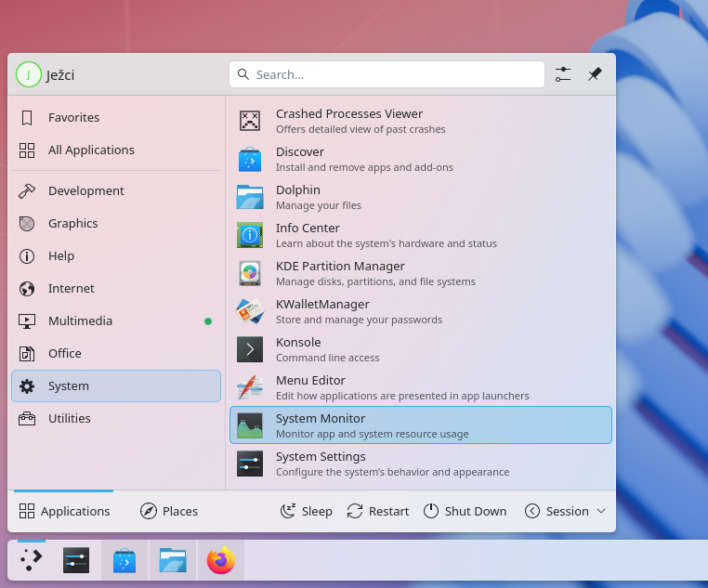Screen dimensions: 708x588
Task: Switch to the Places tab
Action: (169, 511)
